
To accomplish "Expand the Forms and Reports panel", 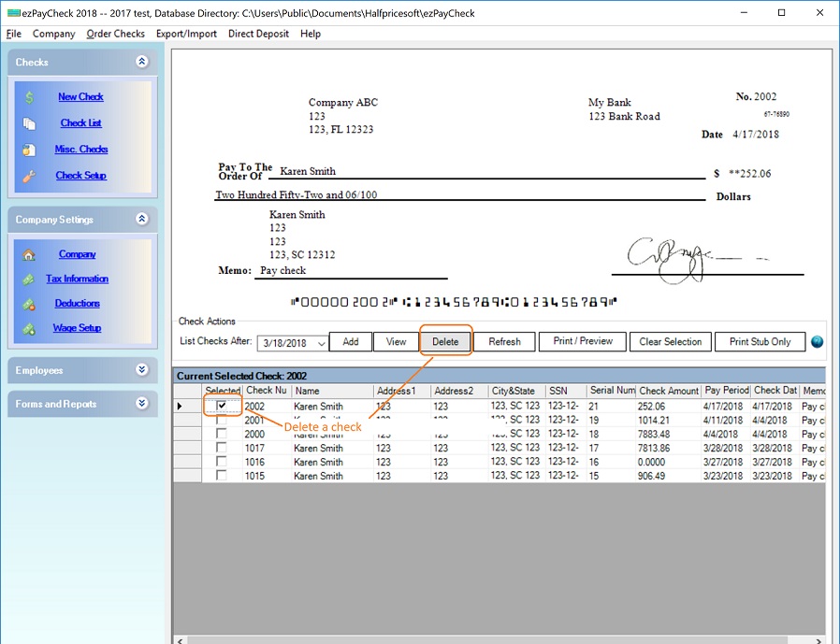I will [x=142, y=404].
